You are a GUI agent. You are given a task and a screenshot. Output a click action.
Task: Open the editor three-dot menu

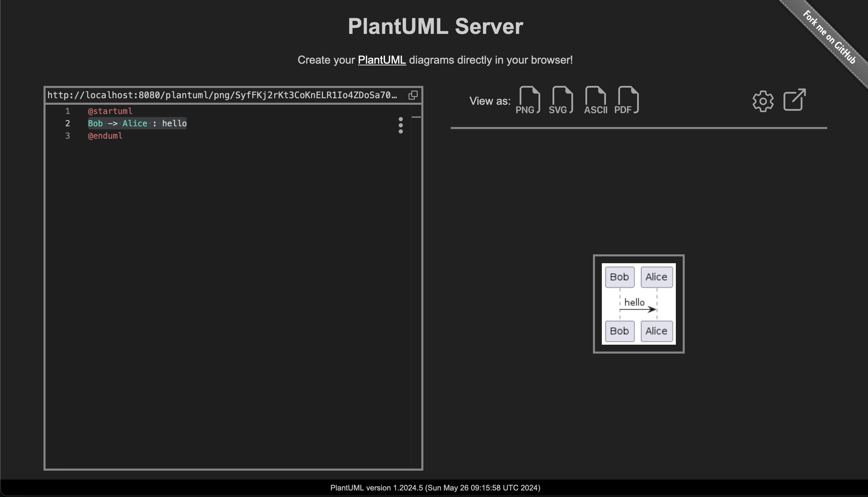[400, 125]
